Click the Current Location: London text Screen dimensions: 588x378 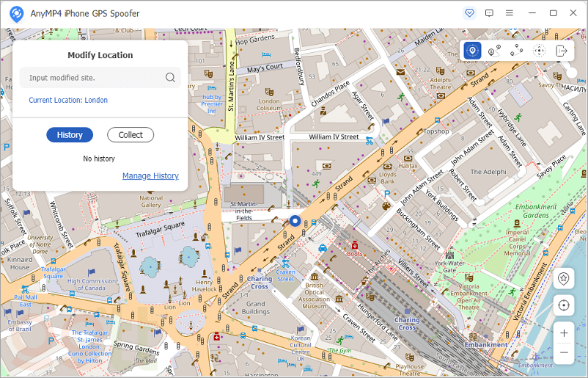68,100
